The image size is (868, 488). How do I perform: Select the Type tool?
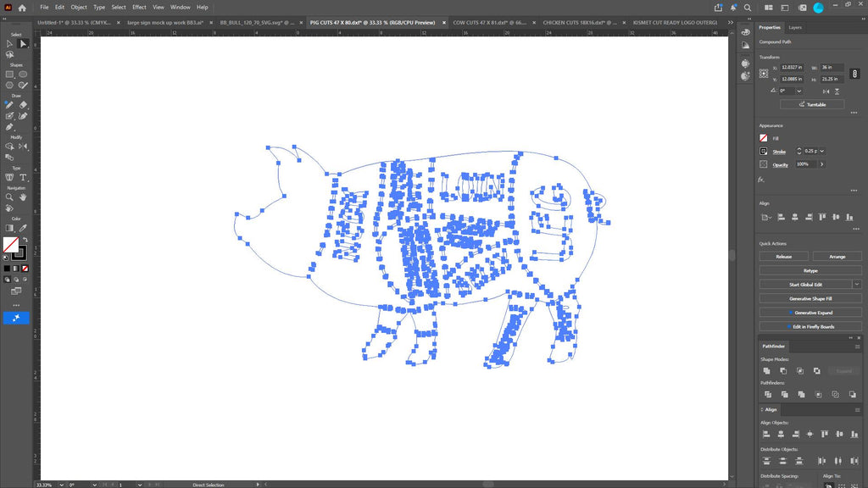point(23,177)
